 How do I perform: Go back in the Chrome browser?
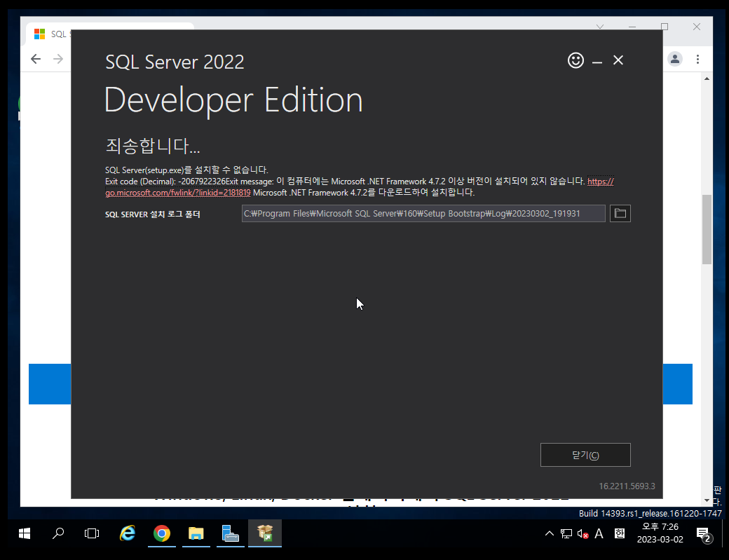36,59
